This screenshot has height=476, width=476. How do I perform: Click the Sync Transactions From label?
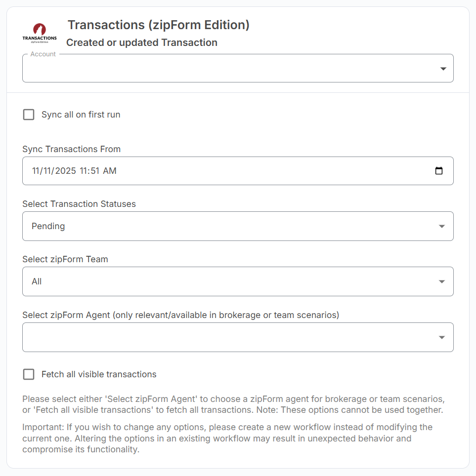click(72, 149)
